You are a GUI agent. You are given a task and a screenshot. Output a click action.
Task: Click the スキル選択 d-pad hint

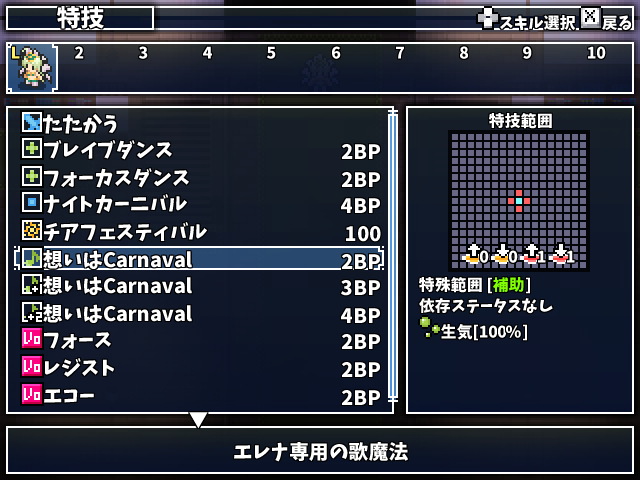click(527, 20)
